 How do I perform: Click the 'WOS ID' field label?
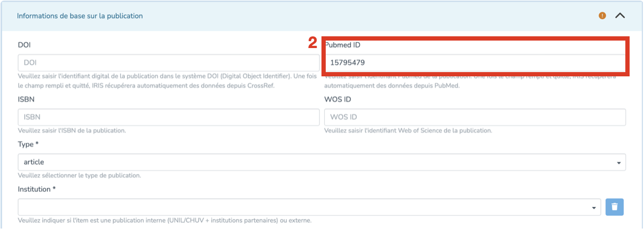point(337,99)
